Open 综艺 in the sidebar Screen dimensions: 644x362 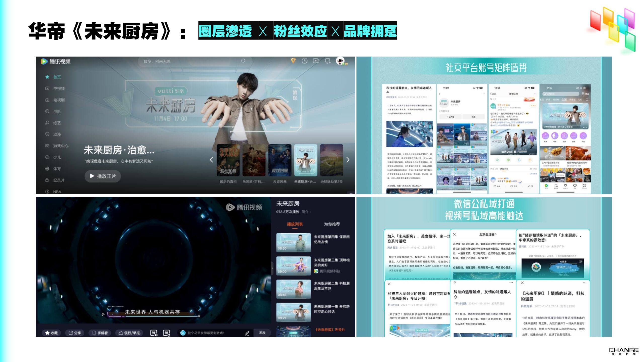click(53, 123)
